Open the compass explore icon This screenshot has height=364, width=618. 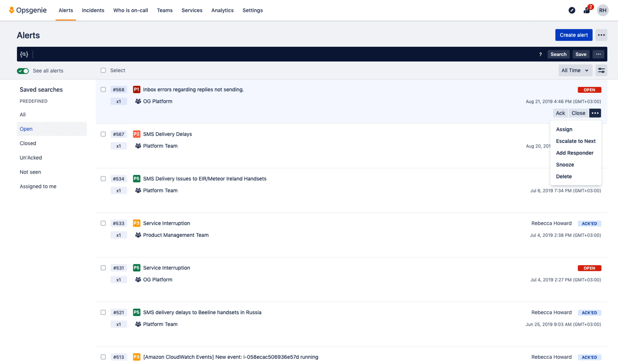(x=572, y=10)
